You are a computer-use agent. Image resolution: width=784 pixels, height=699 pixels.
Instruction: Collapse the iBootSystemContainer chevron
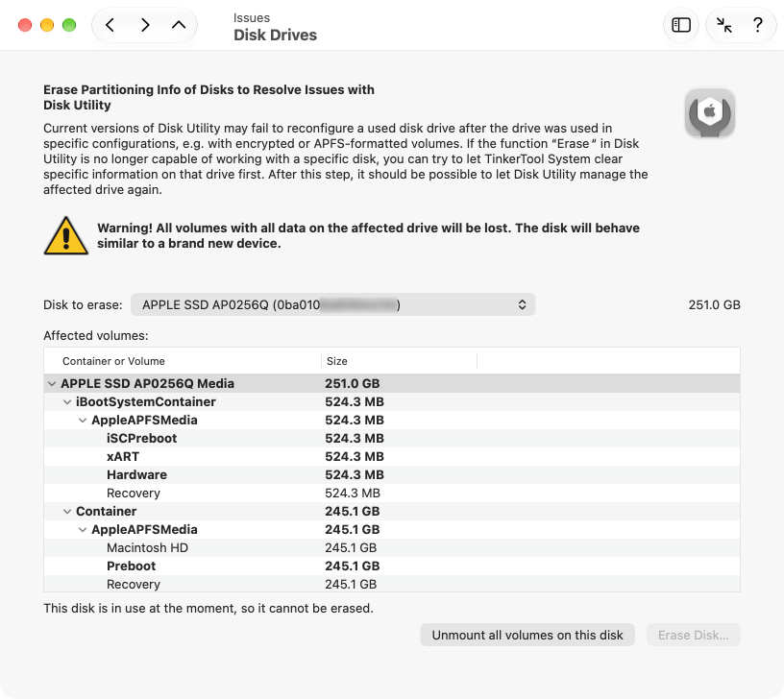pos(67,401)
